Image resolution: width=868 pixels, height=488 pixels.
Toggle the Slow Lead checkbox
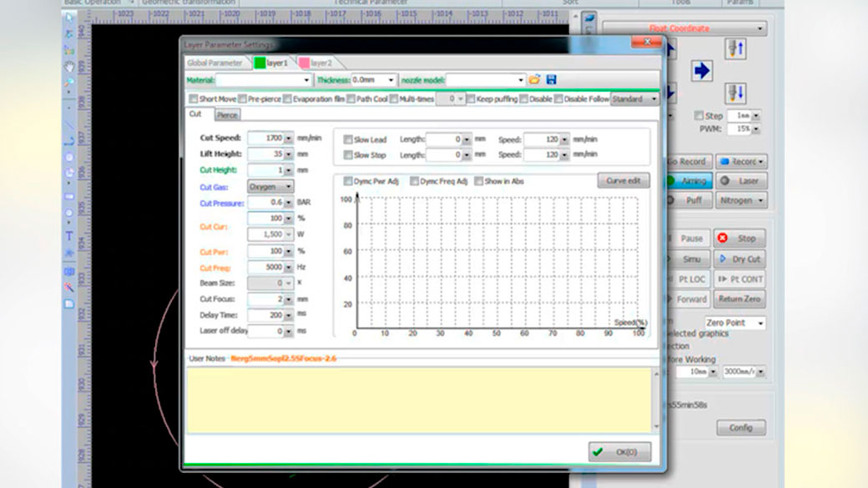[348, 140]
